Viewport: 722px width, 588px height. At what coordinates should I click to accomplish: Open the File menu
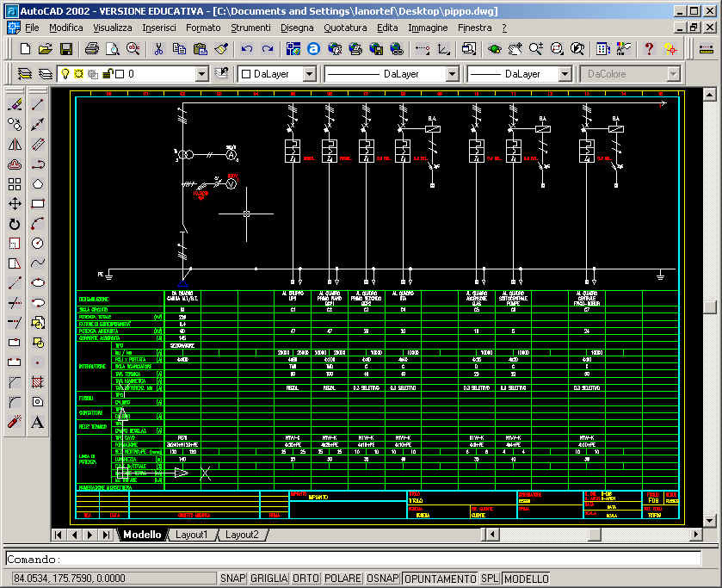pos(32,28)
